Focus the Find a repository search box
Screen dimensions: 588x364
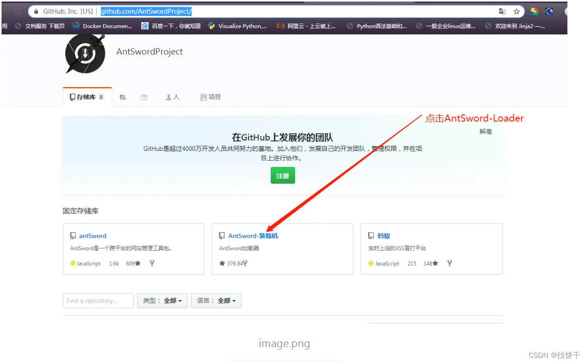point(98,301)
